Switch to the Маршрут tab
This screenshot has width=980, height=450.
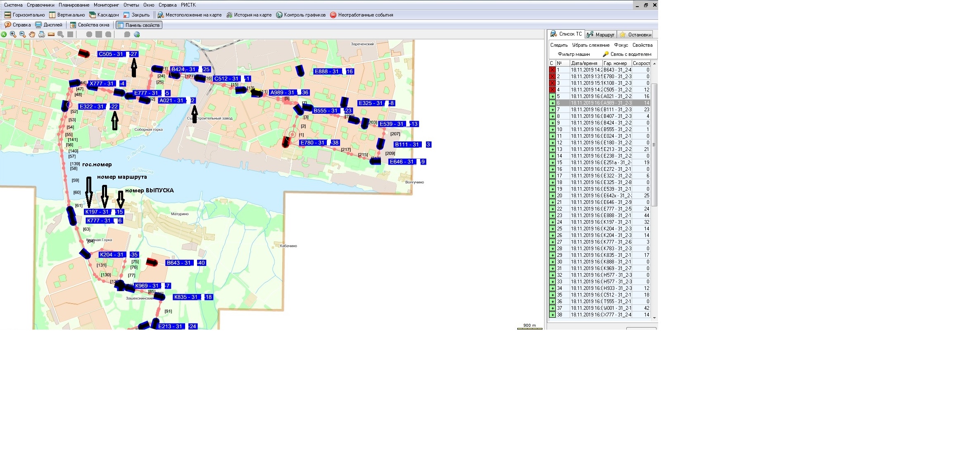[x=601, y=35]
